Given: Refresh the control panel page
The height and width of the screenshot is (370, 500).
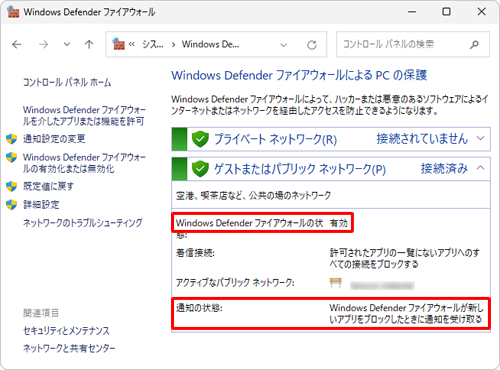Looking at the screenshot, I should (x=312, y=45).
